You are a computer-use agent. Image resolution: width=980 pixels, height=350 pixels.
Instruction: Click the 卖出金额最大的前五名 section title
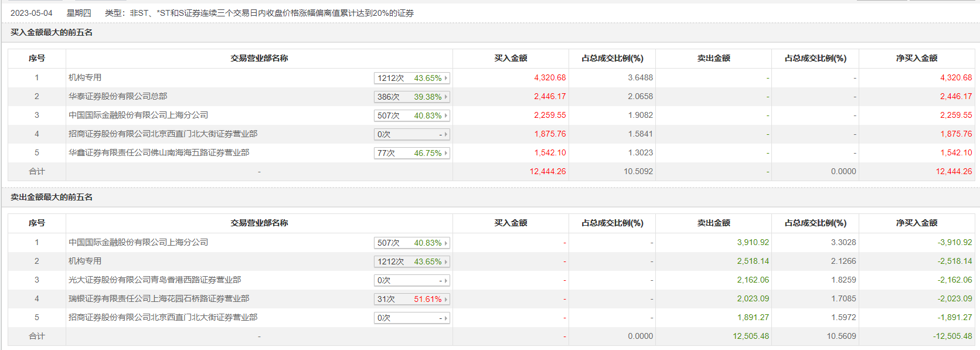click(x=52, y=197)
